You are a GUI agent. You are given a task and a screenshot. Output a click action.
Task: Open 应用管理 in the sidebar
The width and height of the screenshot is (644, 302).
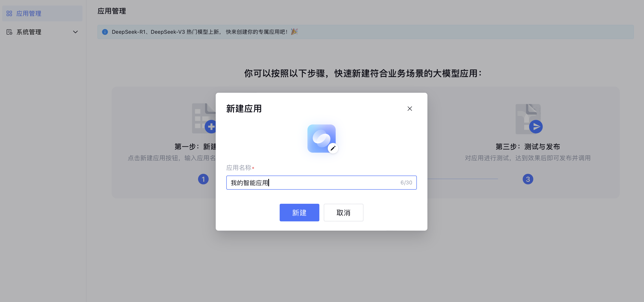pos(29,13)
